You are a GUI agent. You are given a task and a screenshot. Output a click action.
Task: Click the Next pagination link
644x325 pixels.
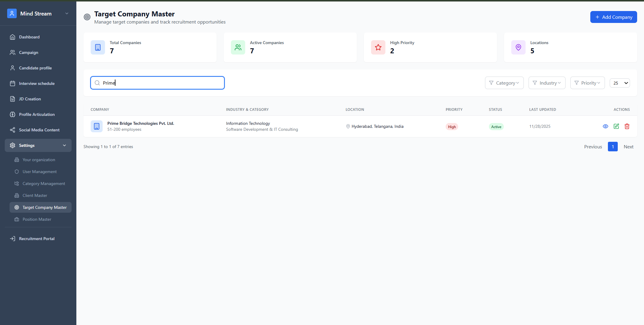[628, 147]
